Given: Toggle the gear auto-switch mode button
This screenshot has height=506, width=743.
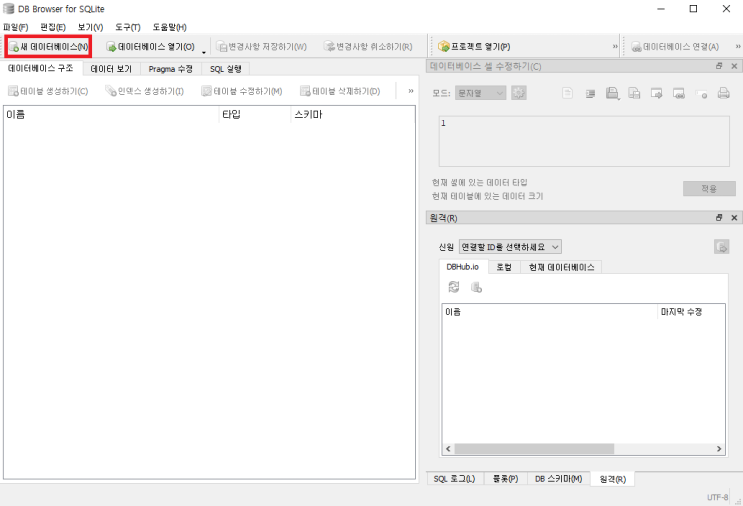Looking at the screenshot, I should coord(518,93).
